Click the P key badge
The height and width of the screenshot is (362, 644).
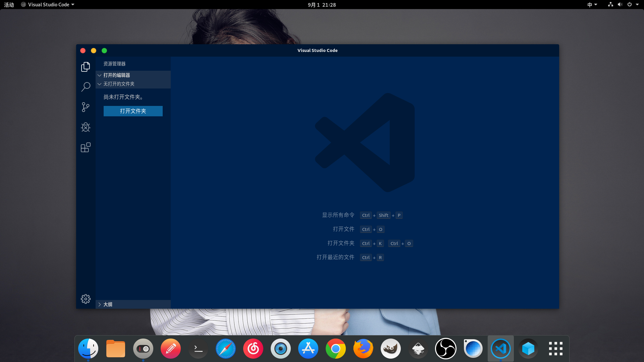point(399,215)
